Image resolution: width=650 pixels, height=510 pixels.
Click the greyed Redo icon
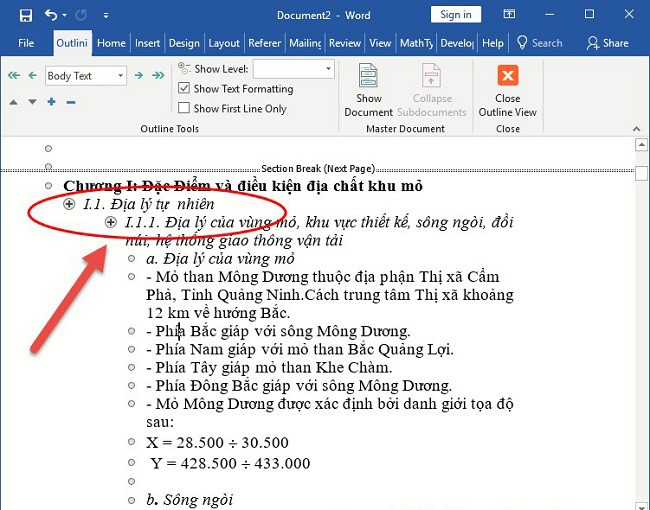click(81, 15)
